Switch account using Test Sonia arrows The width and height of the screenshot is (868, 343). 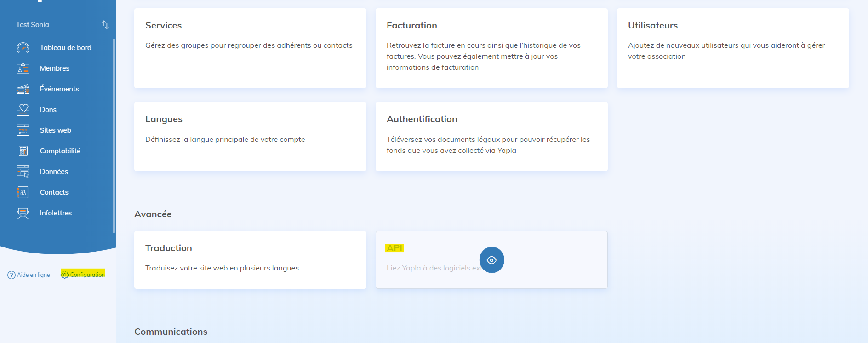[105, 25]
